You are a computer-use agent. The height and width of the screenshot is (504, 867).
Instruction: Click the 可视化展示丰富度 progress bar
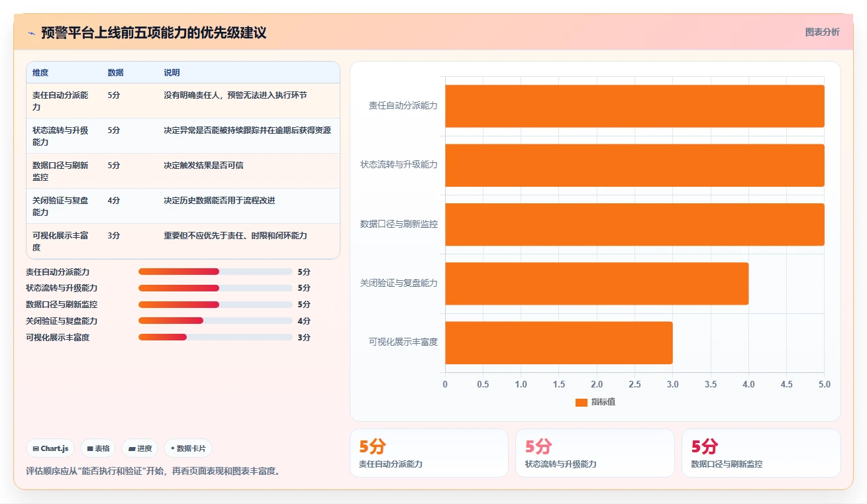pos(215,337)
